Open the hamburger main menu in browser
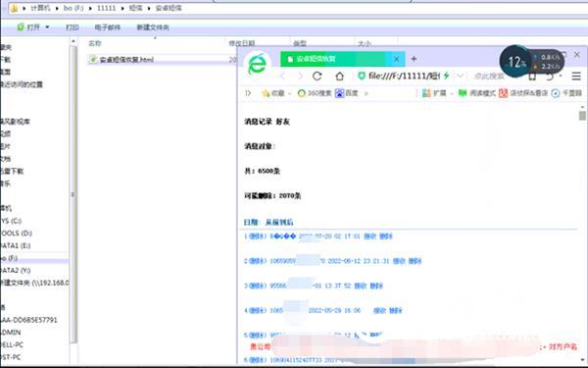 [576, 77]
